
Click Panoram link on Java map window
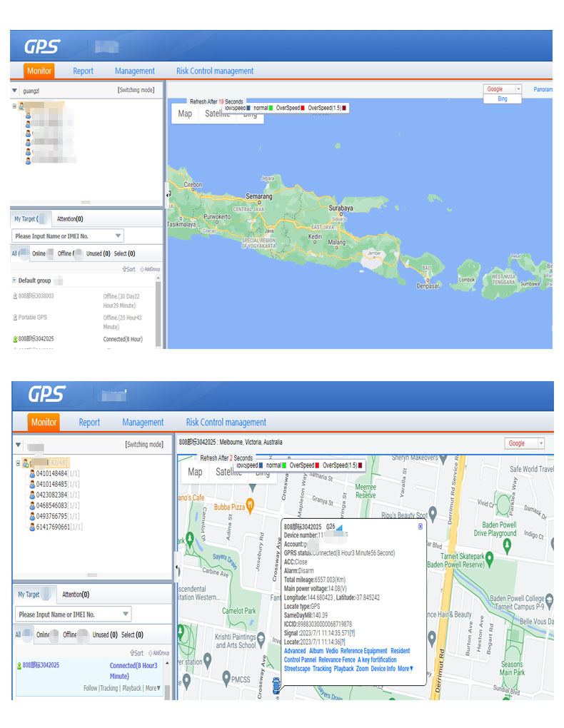pos(543,89)
